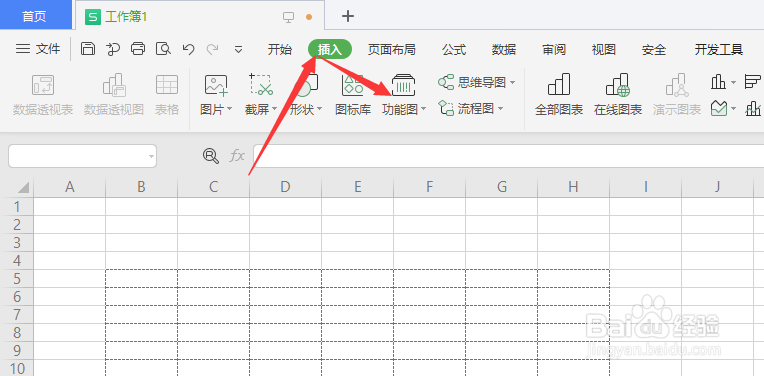Screen dimensions: 764x376
Task: Click the column chart icon
Action: point(718,82)
